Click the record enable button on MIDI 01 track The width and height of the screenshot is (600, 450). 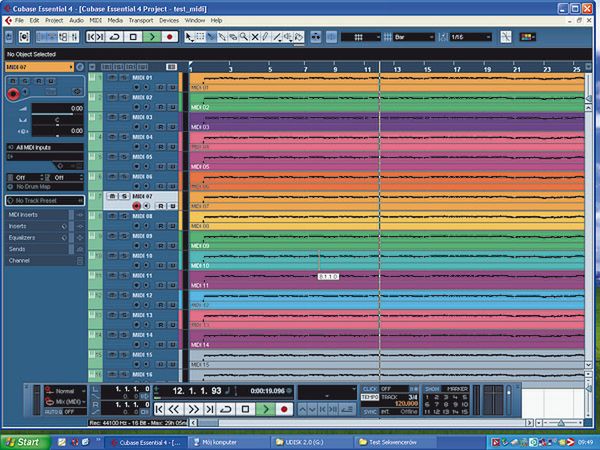point(134,88)
